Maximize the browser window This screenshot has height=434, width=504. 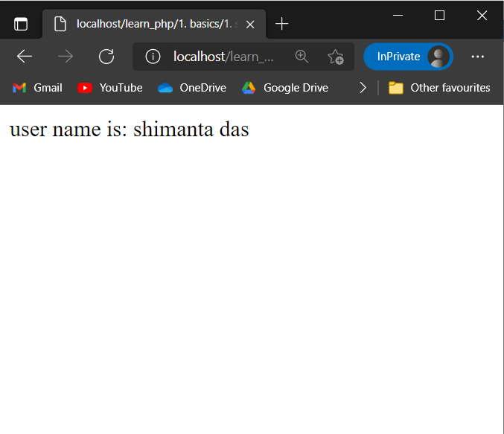point(439,15)
